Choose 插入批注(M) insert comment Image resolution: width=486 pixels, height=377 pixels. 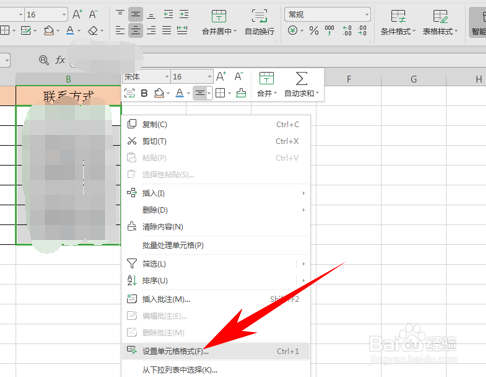pos(216,299)
